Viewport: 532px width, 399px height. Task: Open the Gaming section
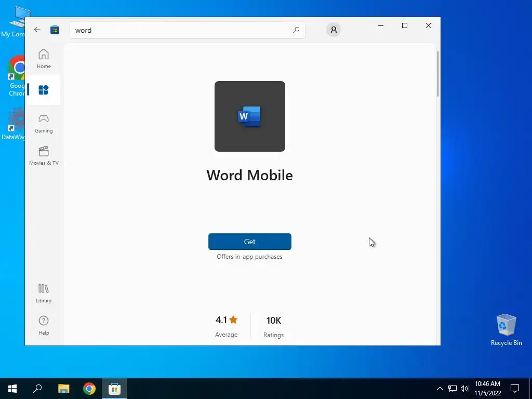point(44,124)
